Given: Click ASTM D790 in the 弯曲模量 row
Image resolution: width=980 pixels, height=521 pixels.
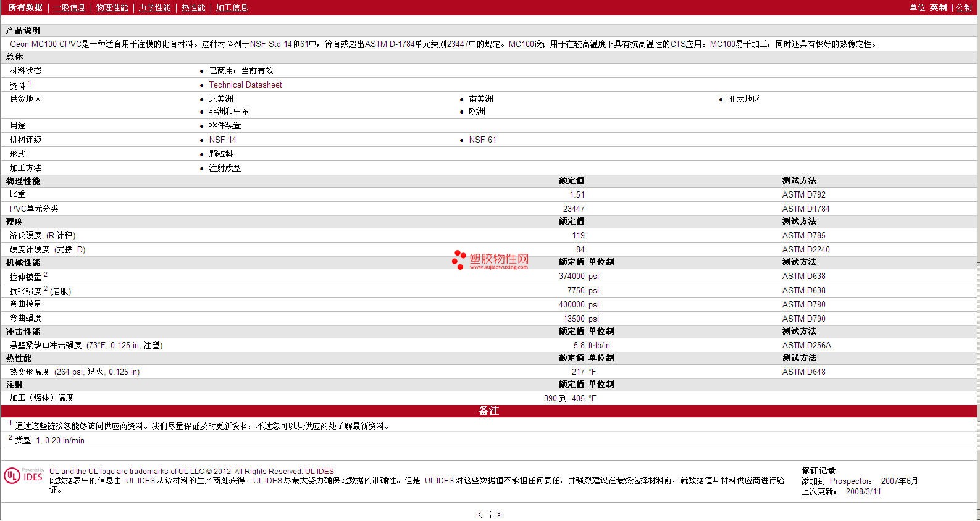Looking at the screenshot, I should (x=803, y=305).
